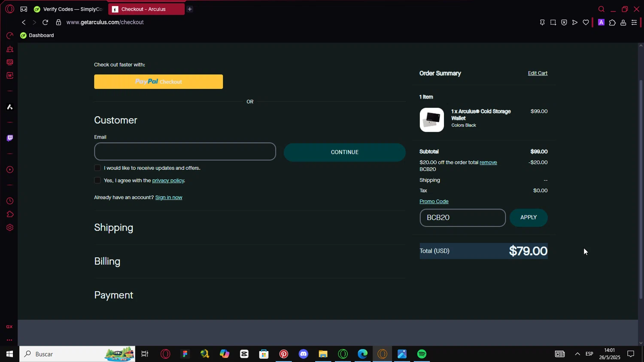Open the purple A extension icon
Screen dimensions: 644x362
coord(601,22)
